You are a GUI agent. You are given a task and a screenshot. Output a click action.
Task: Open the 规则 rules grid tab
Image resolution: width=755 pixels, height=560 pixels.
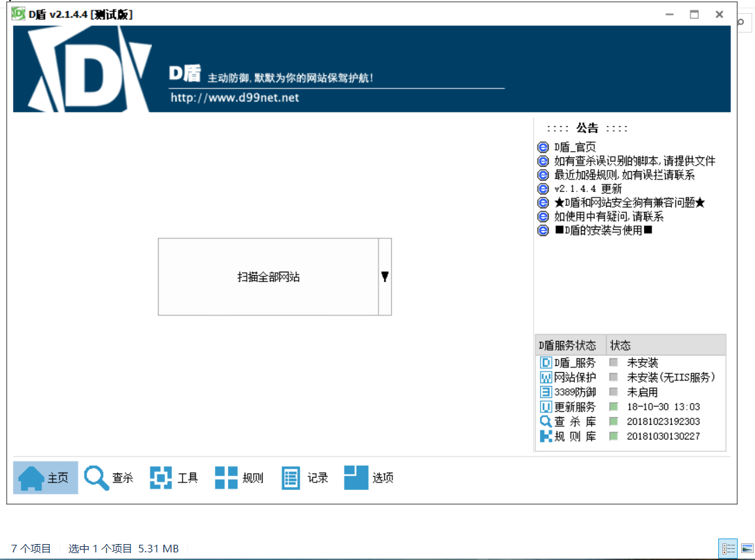pyautogui.click(x=239, y=478)
